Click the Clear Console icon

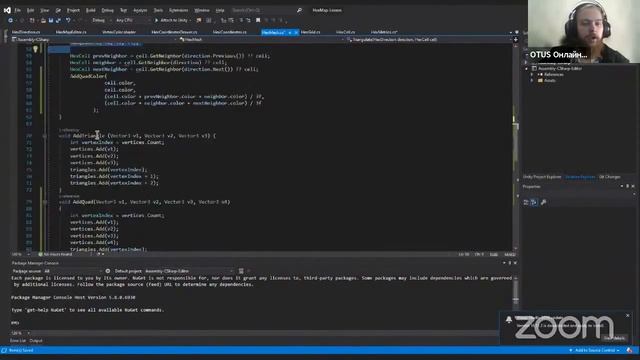241,271
